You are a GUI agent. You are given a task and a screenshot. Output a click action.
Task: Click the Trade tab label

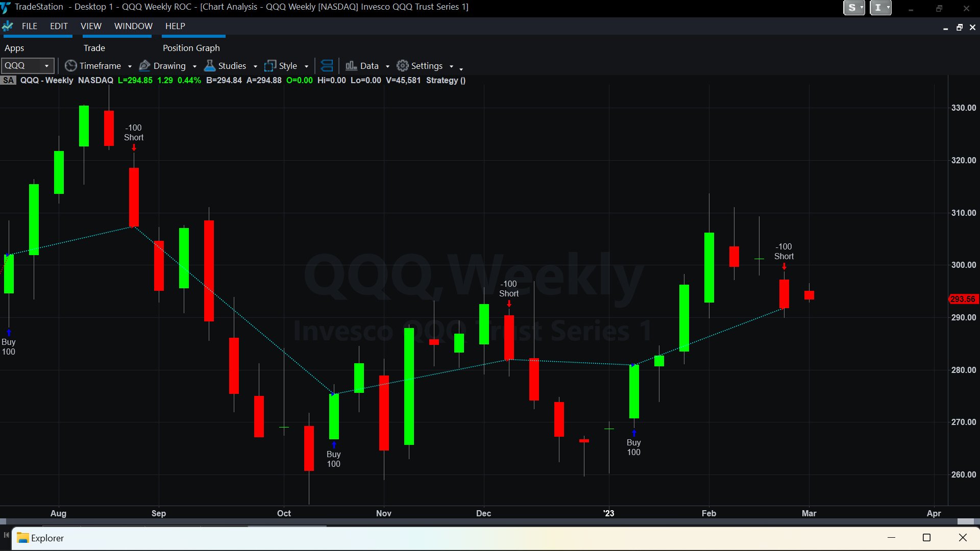click(94, 48)
